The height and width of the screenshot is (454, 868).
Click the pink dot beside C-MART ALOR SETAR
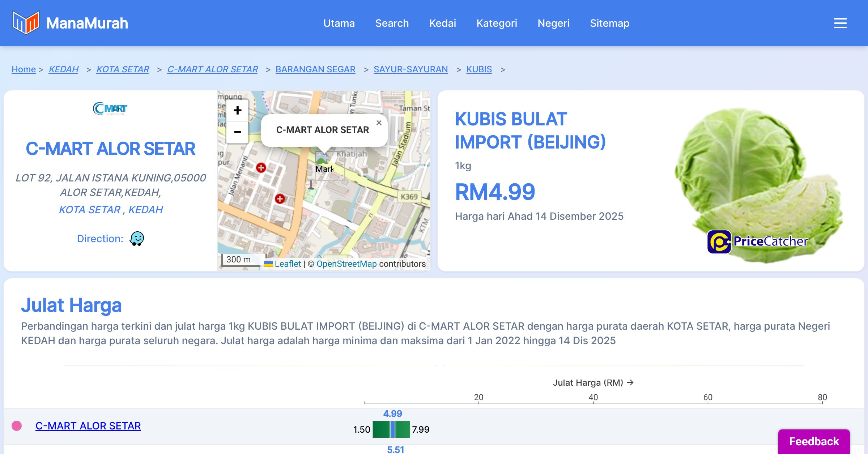point(17,426)
